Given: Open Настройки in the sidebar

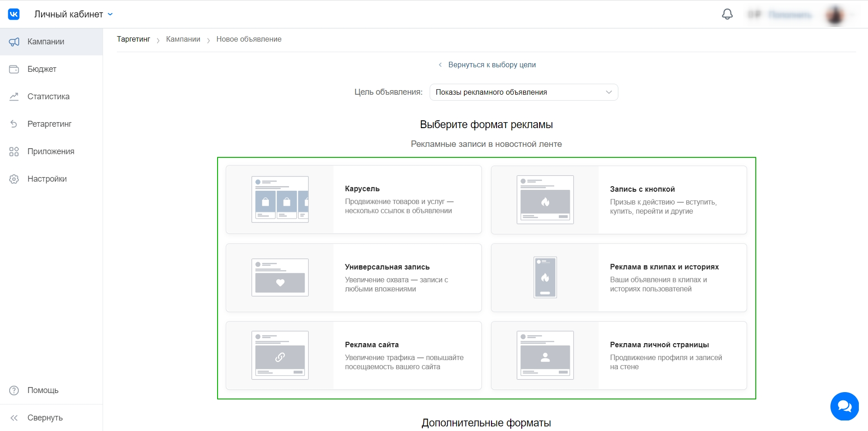Looking at the screenshot, I should click(51, 179).
